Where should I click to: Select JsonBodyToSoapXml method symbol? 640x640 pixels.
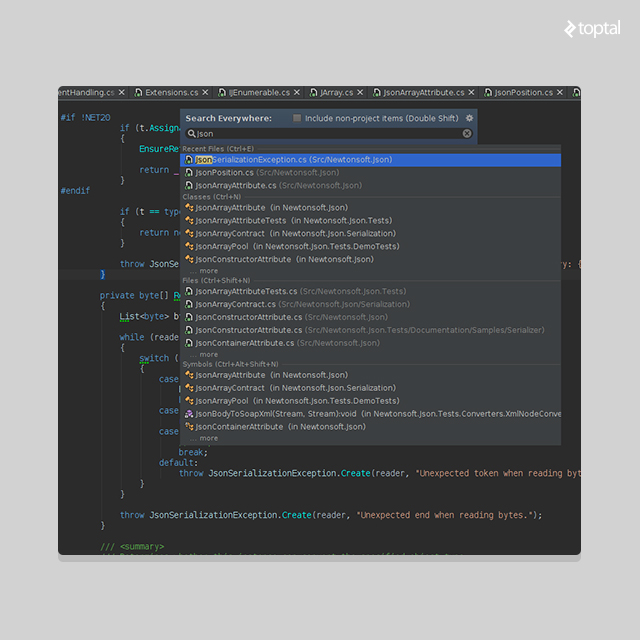point(371,414)
